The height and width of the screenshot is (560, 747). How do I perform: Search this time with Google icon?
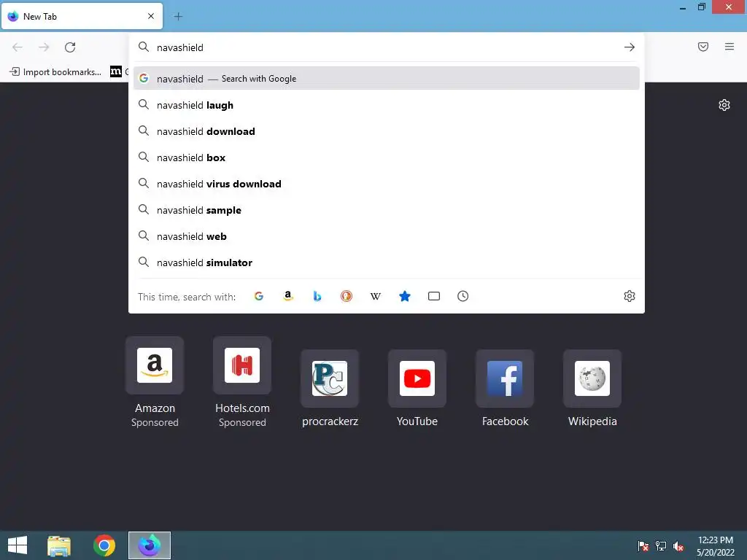click(259, 296)
